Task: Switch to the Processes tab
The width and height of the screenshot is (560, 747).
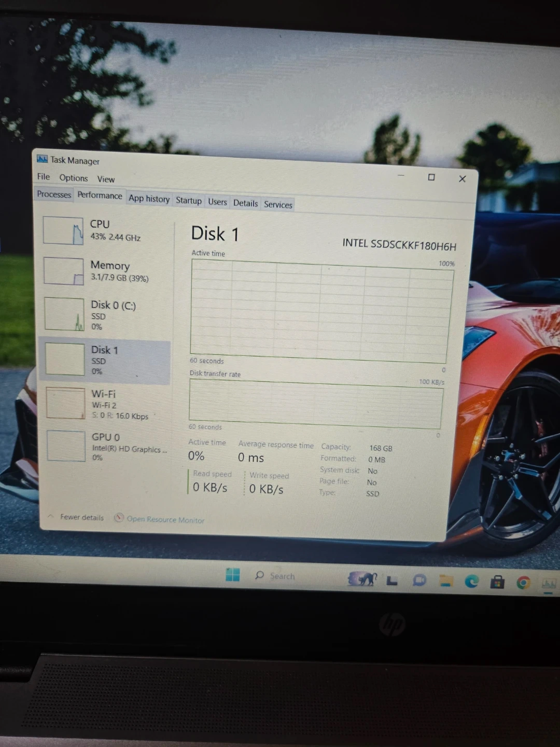Action: pyautogui.click(x=54, y=194)
